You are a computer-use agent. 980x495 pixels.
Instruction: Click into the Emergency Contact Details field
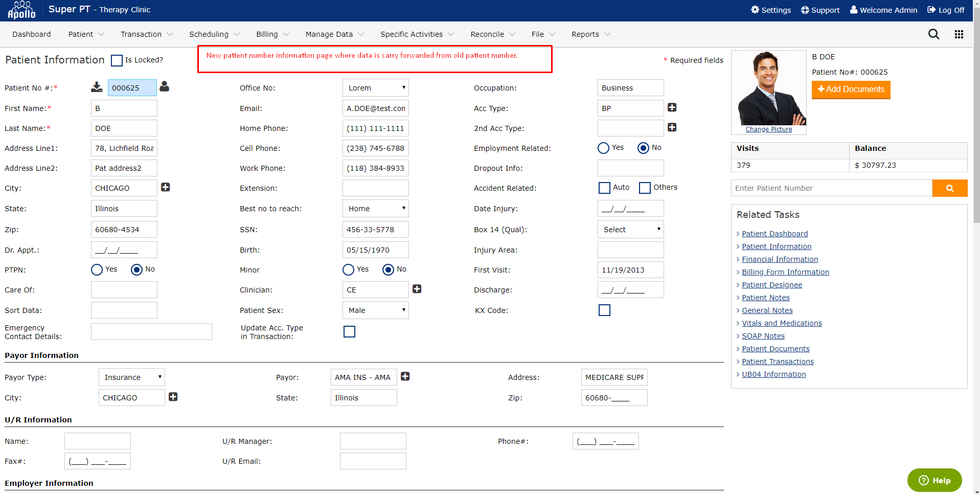pyautogui.click(x=151, y=332)
